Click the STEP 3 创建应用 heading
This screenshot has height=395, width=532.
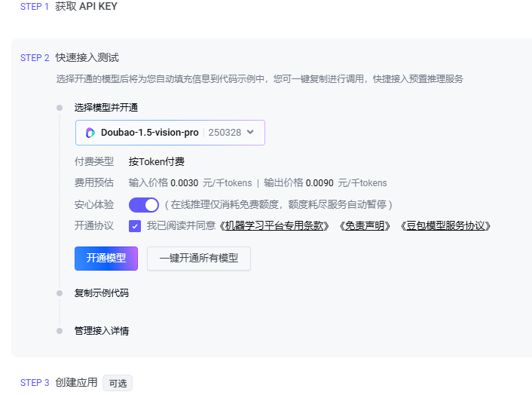click(x=59, y=383)
